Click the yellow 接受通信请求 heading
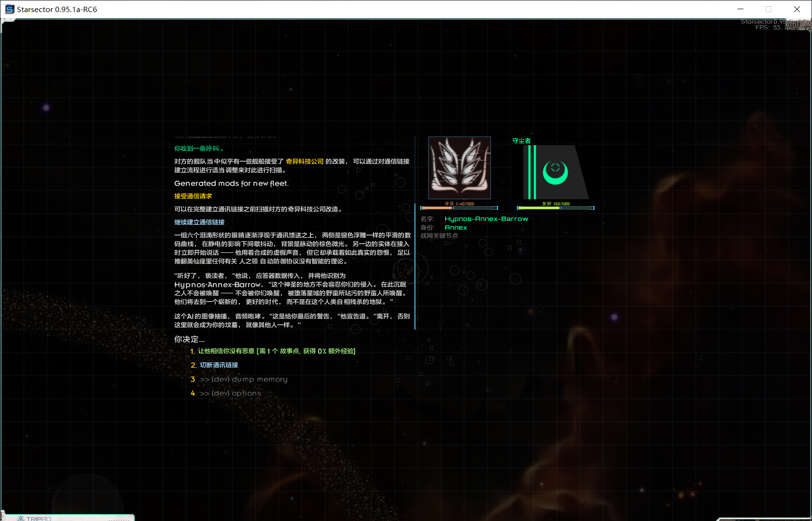The height and width of the screenshot is (521, 812). pyautogui.click(x=193, y=196)
